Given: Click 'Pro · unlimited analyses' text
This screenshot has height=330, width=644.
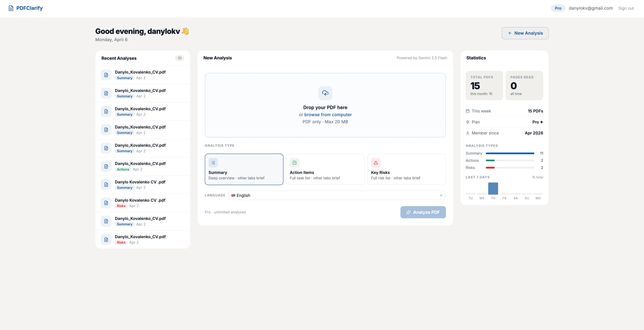Looking at the screenshot, I should coord(225,212).
